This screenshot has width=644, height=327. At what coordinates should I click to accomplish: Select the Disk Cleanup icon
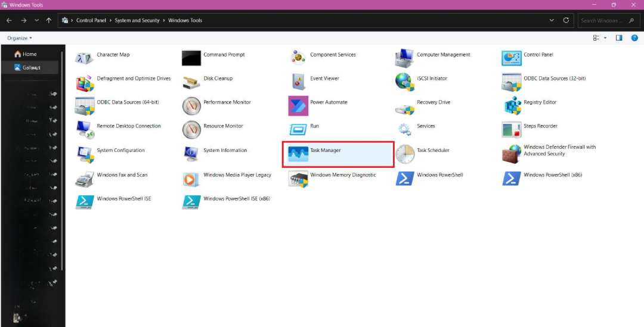click(x=191, y=82)
